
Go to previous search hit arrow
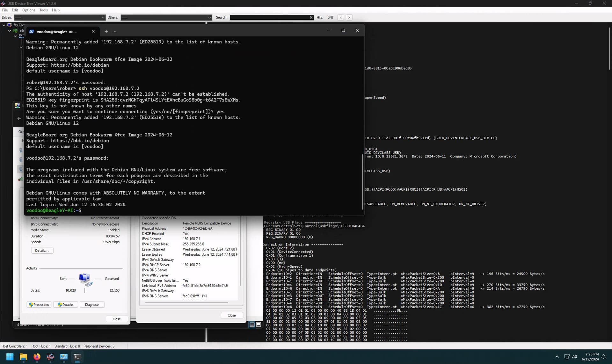click(341, 18)
